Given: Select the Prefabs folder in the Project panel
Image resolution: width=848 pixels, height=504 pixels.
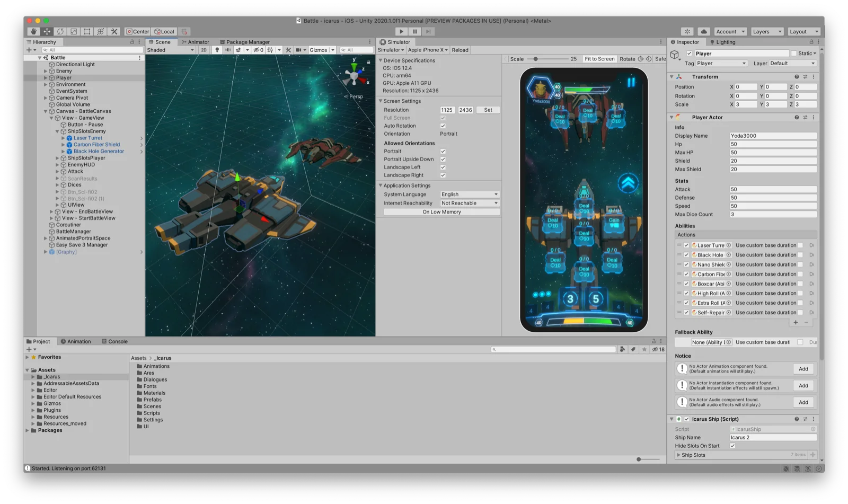Looking at the screenshot, I should click(153, 400).
